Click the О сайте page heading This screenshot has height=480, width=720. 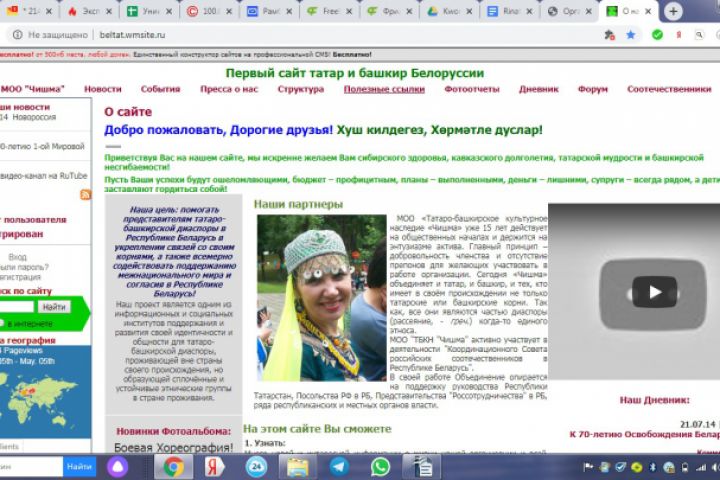point(128,112)
